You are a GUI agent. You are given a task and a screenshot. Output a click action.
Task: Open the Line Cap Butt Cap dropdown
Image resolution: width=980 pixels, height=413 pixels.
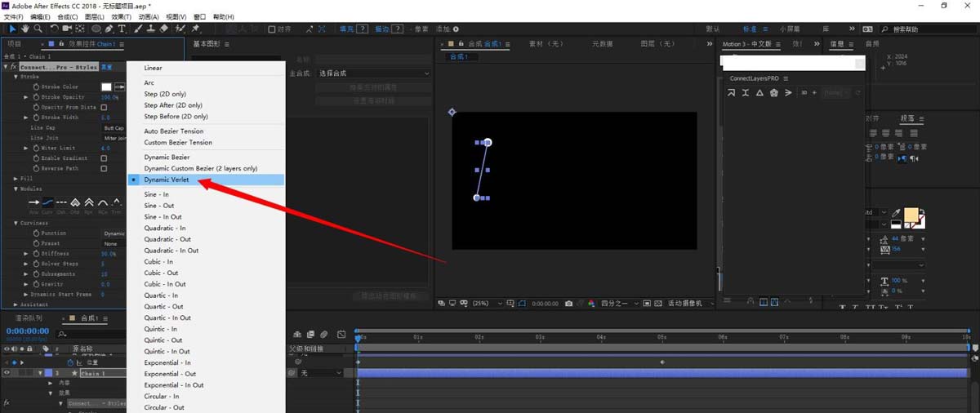click(x=114, y=128)
